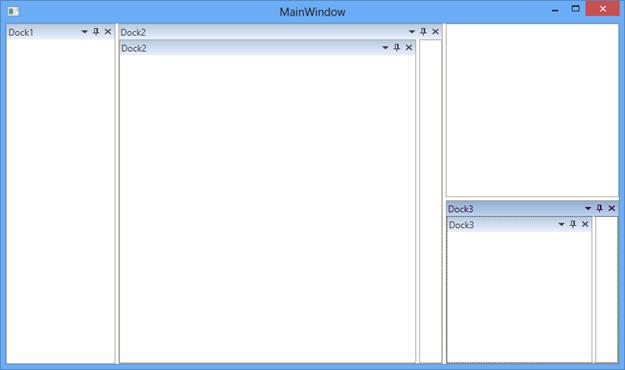Pin the Dock1 panel to auto-hide

pos(96,31)
